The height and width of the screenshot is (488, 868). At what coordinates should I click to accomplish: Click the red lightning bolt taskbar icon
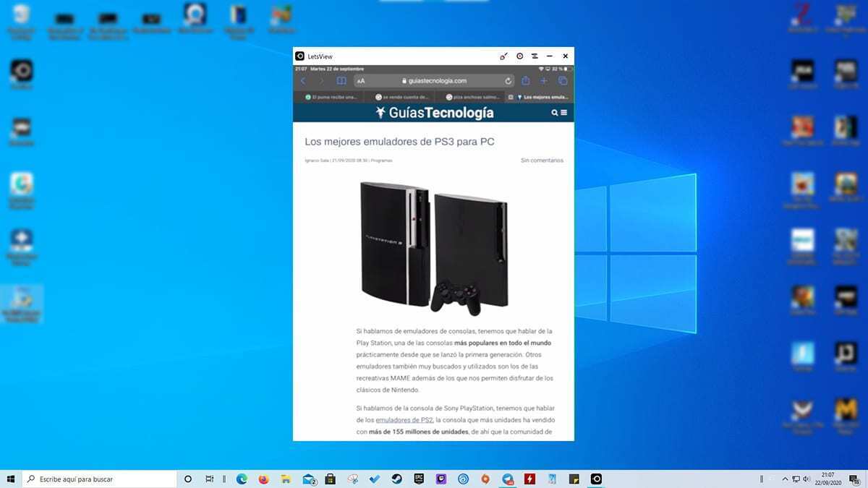[x=529, y=479]
